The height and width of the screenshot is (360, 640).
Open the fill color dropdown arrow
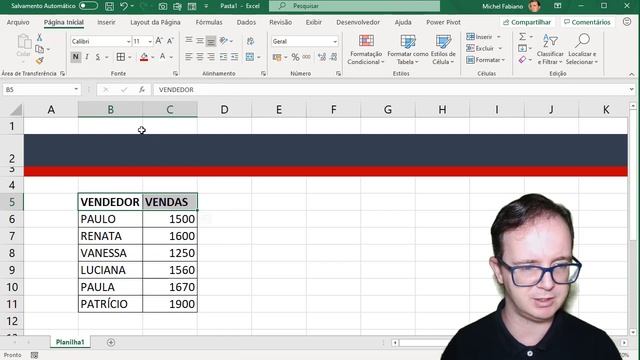[x=153, y=57]
